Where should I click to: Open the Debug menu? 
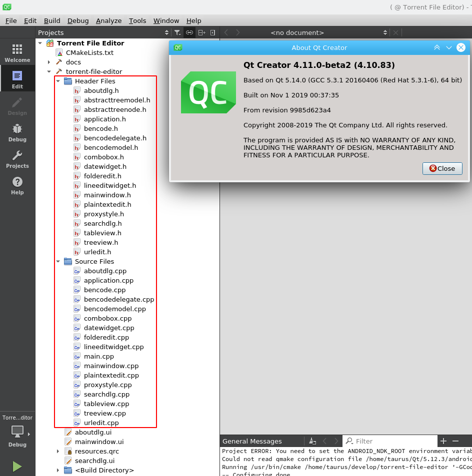pyautogui.click(x=78, y=20)
